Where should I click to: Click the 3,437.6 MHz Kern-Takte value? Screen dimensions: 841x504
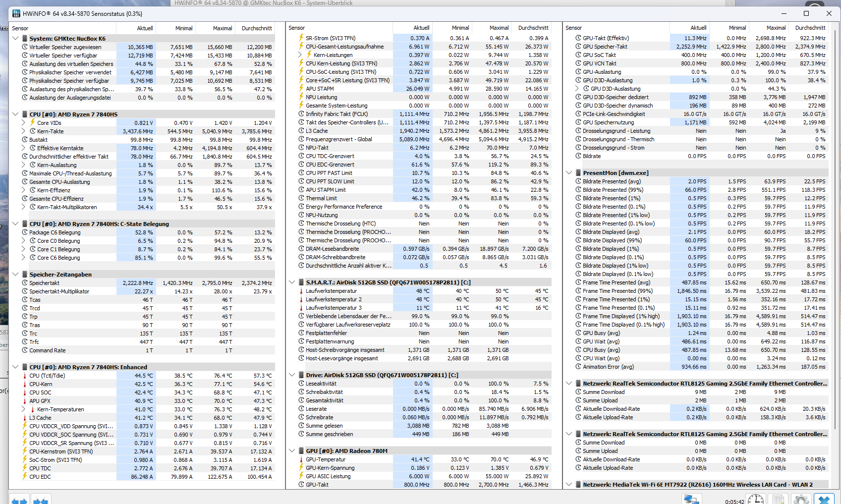click(x=138, y=131)
